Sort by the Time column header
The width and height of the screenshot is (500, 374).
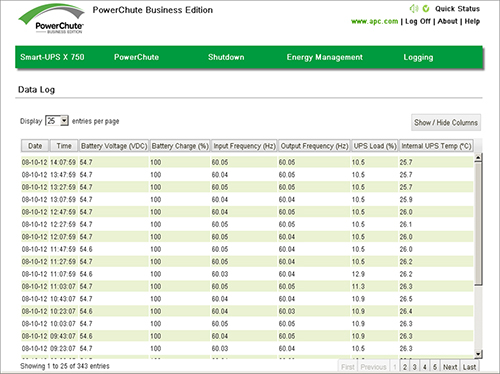(x=64, y=146)
